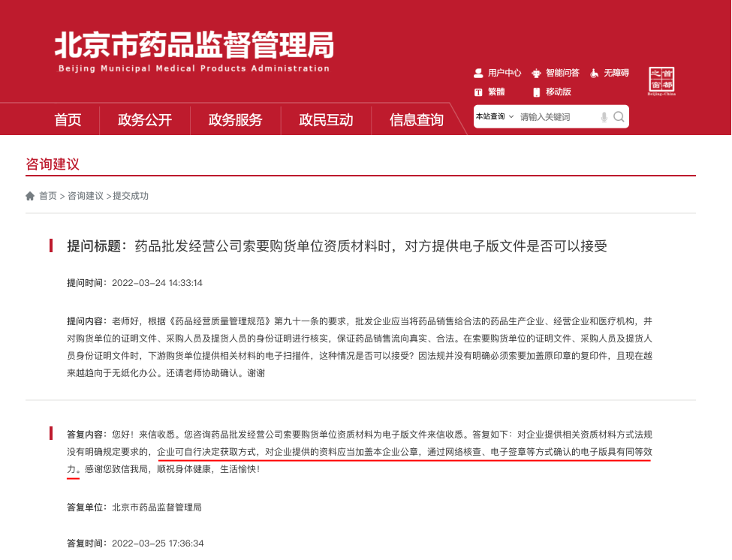Click the magnifying glass search icon
732x560 pixels.
click(619, 117)
